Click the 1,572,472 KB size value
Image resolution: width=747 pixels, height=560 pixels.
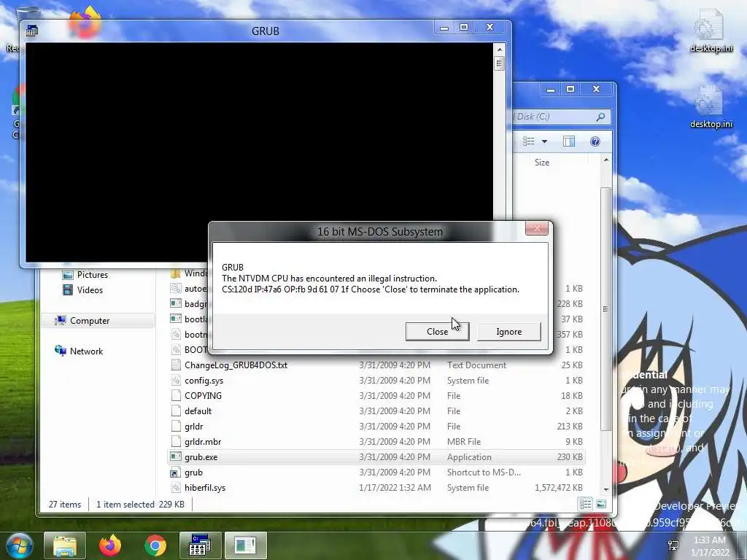559,488
